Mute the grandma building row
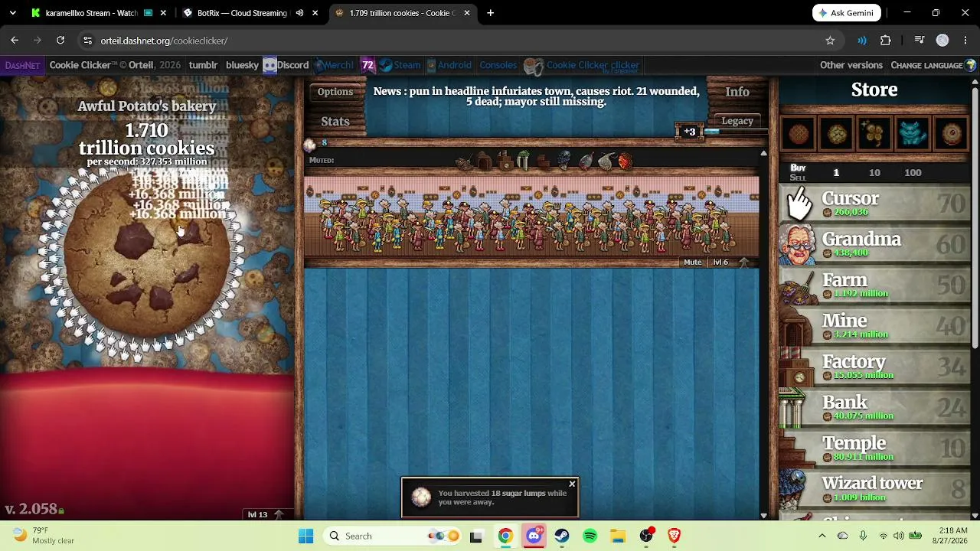The image size is (980, 551). pyautogui.click(x=692, y=262)
